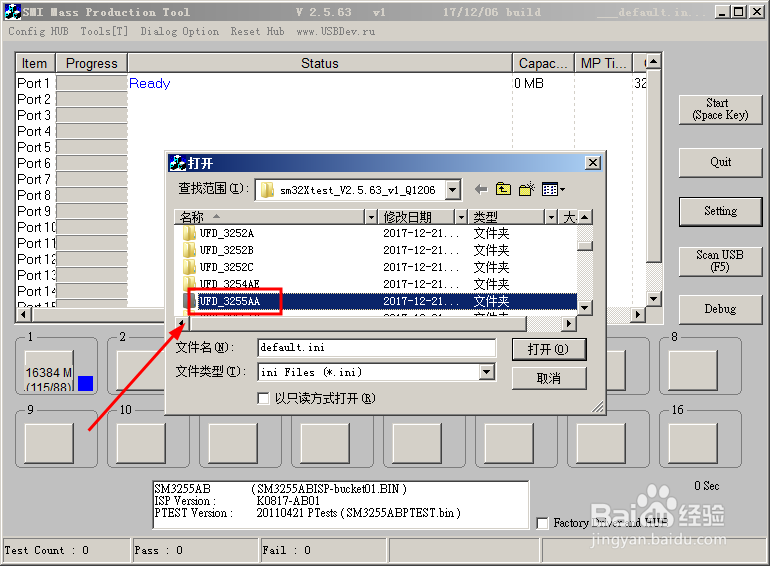This screenshot has height=566, width=770.
Task: Click the file name input field
Action: pyautogui.click(x=376, y=348)
